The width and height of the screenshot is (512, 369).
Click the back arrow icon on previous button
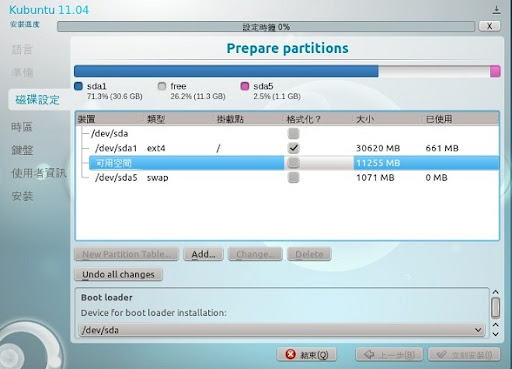click(x=369, y=355)
